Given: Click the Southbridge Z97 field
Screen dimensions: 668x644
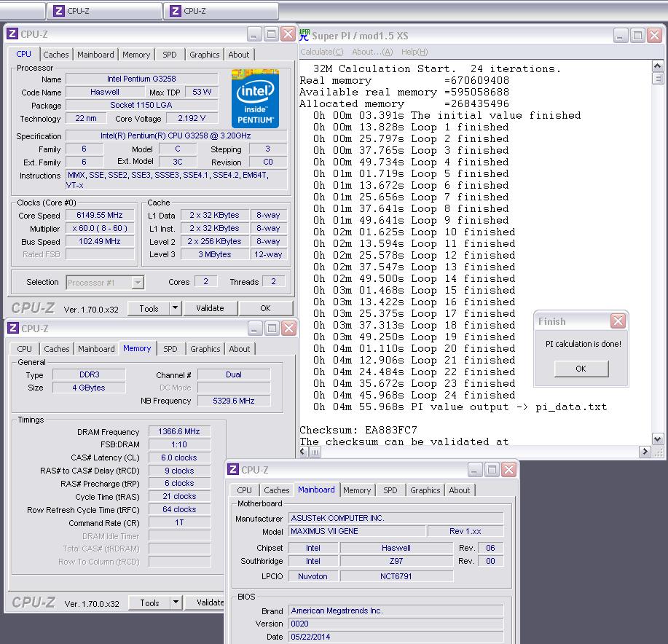Looking at the screenshot, I should tap(396, 561).
